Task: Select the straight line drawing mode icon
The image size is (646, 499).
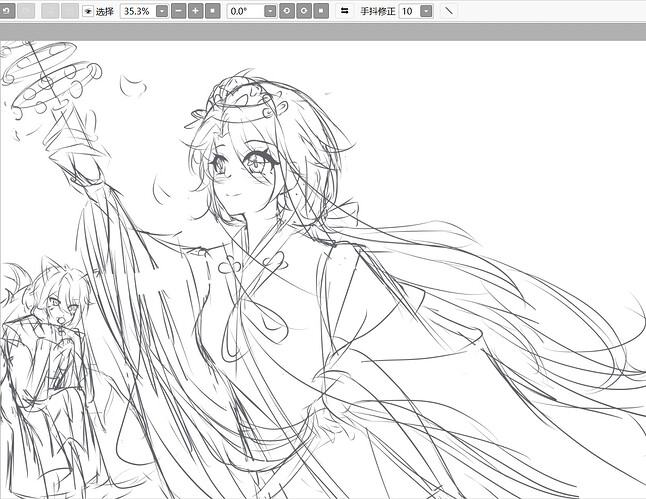Action: 449,11
